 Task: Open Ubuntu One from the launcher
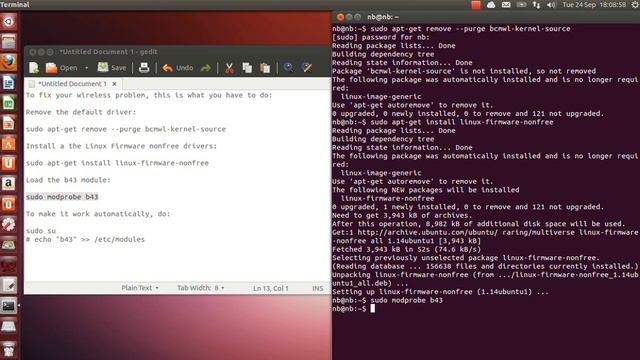pos(9,163)
